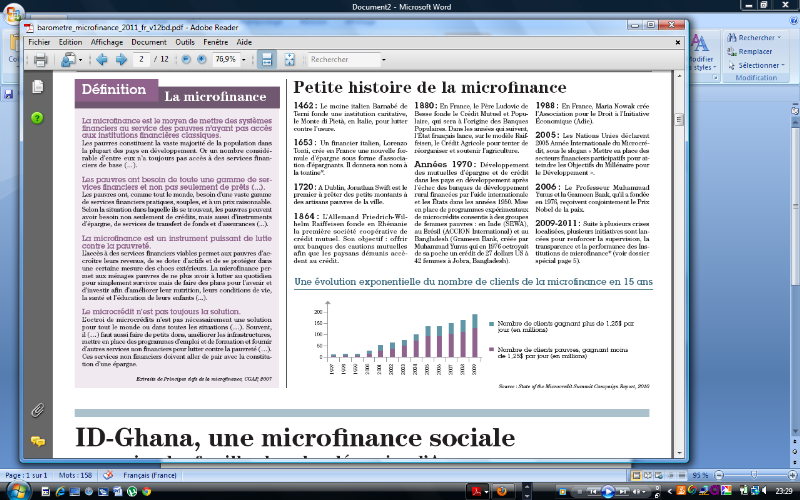Viewport: 800px width, 500px height.
Task: Click the scroll down arrow of the PDF
Action: pos(679,453)
